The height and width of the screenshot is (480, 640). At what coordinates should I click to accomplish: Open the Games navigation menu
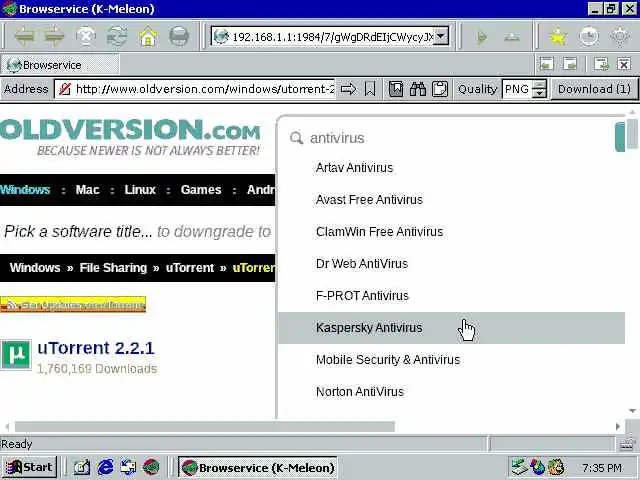(201, 190)
